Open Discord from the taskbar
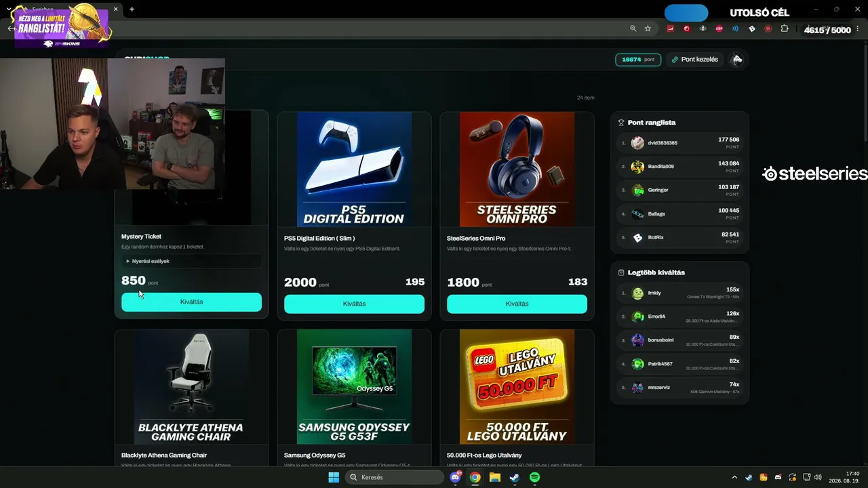Screen dimensions: 868x488 tap(456, 477)
